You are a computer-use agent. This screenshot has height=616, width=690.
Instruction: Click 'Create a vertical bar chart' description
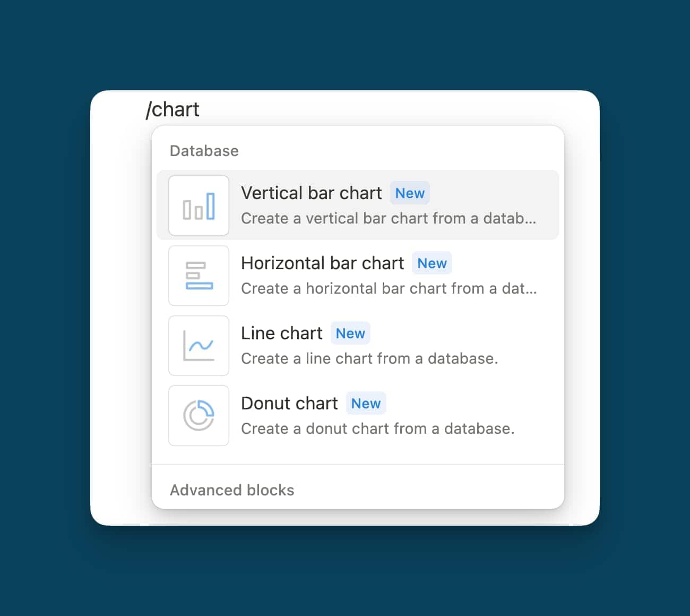[388, 218]
